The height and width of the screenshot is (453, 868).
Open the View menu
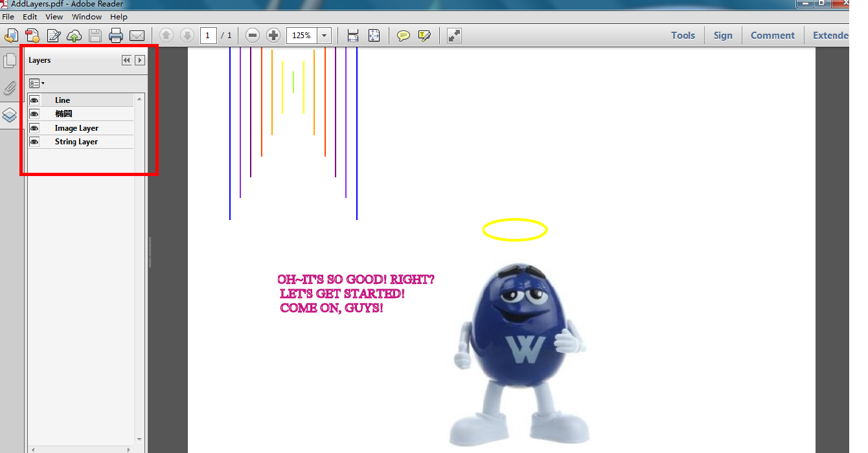coord(54,17)
